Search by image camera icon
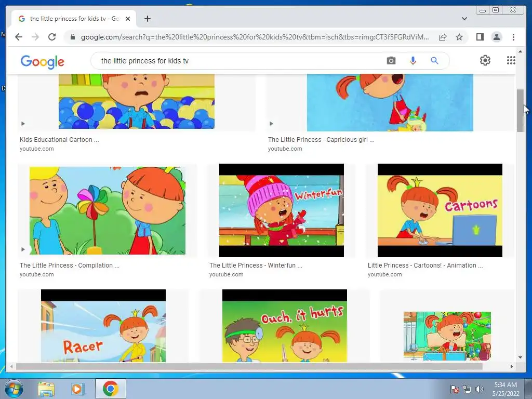The width and height of the screenshot is (532, 399). 391,61
